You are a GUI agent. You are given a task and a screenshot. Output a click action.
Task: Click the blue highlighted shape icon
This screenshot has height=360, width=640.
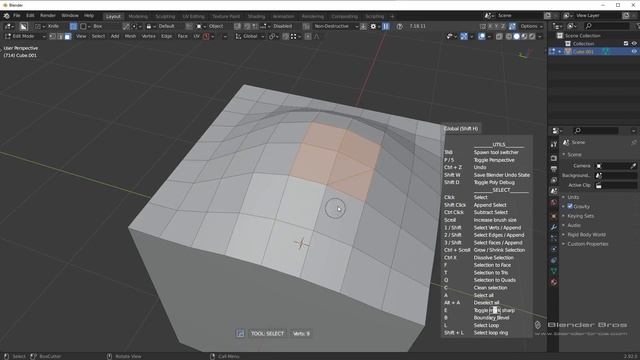[x=73, y=26]
